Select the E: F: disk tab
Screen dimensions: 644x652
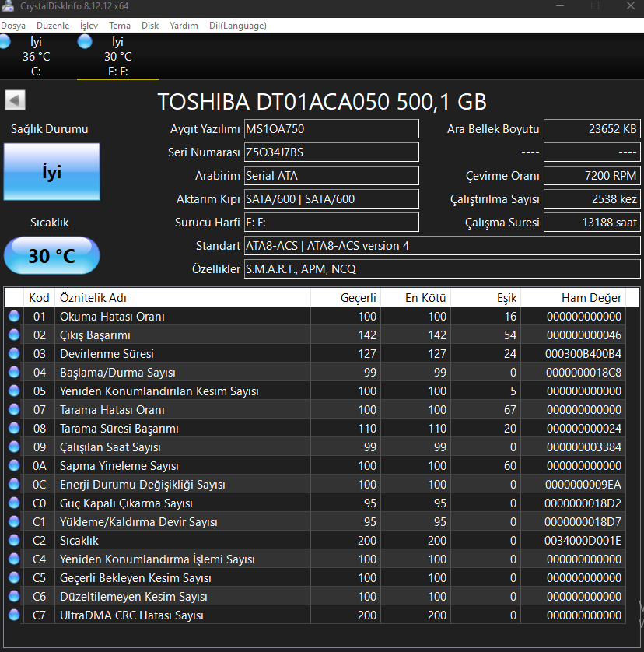117,57
